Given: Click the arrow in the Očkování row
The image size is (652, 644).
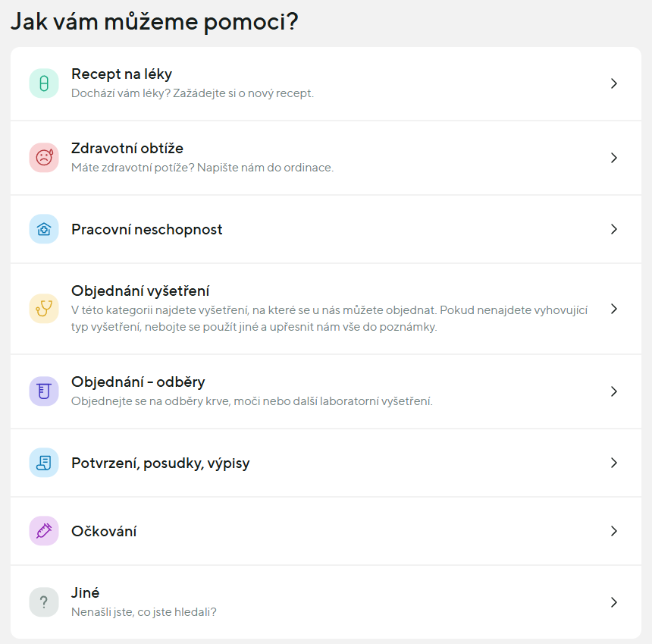Looking at the screenshot, I should pyautogui.click(x=614, y=531).
